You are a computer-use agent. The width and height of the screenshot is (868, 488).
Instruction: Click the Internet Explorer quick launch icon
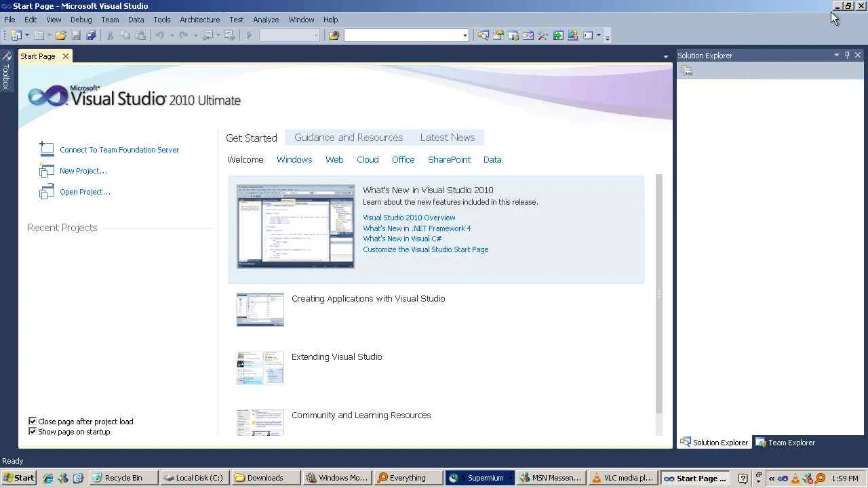coord(48,478)
